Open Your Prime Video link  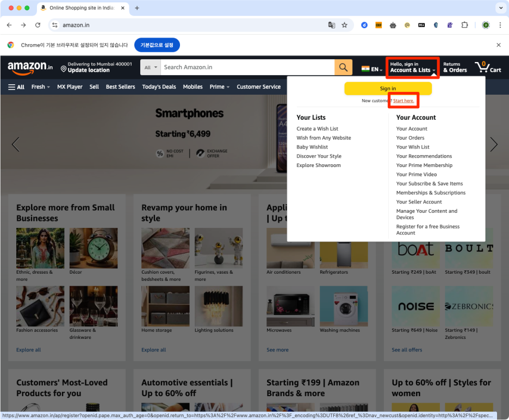416,174
